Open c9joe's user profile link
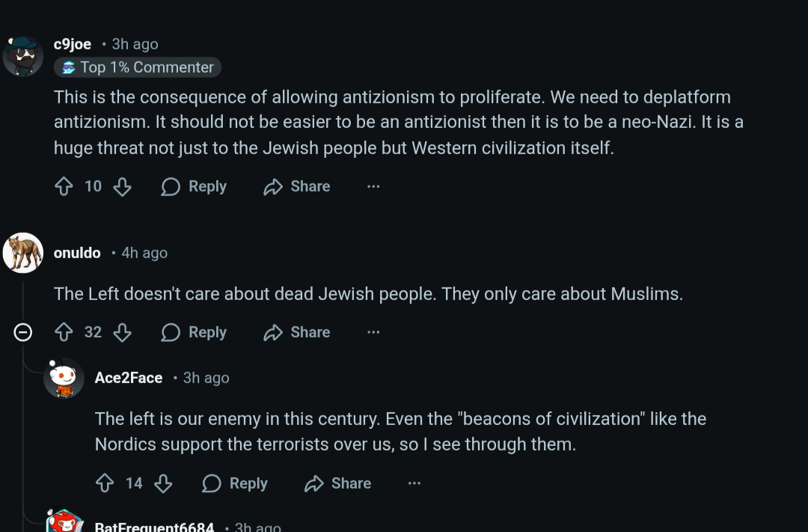Image resolution: width=808 pixels, height=532 pixels. (x=73, y=44)
